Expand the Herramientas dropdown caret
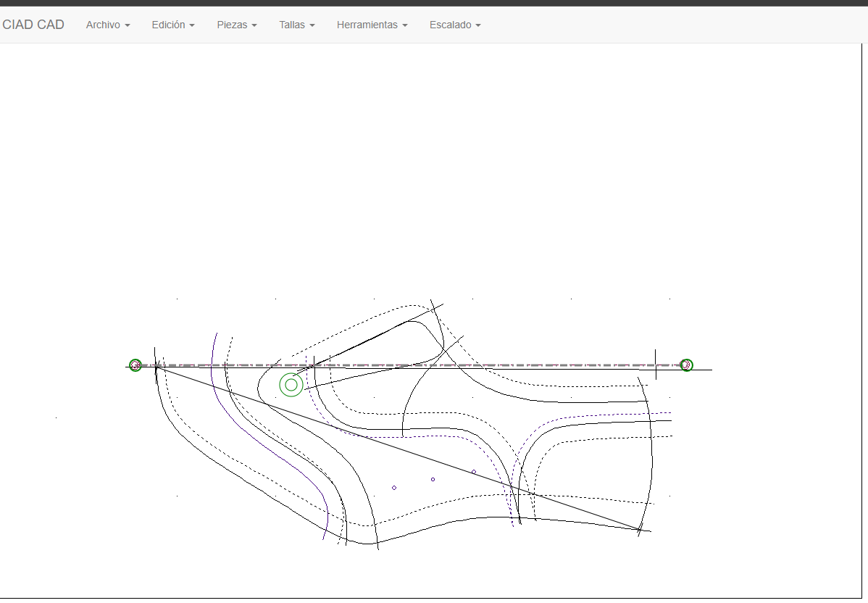The width and height of the screenshot is (868, 603). 405,25
